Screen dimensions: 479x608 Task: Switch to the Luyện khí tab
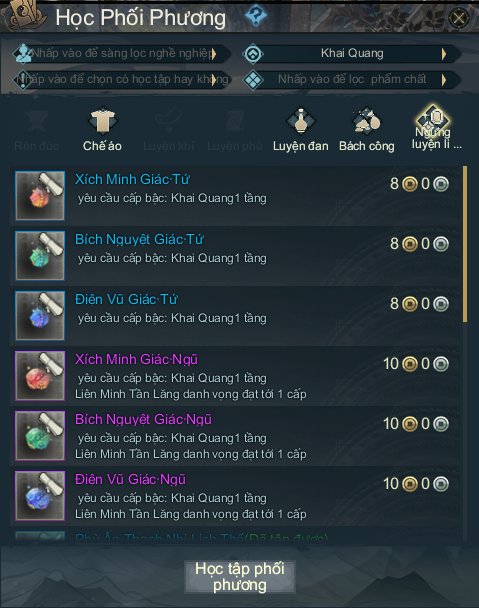pos(168,130)
